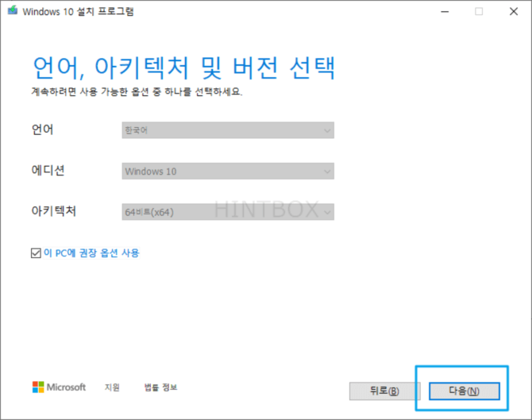Viewport: 532px width, 420px height.
Task: Open the 에디션 dropdown showing Windows 10
Action: coord(228,171)
